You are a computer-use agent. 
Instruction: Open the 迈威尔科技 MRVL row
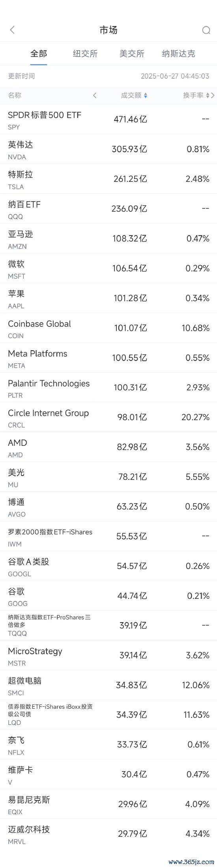pyautogui.click(x=108, y=834)
